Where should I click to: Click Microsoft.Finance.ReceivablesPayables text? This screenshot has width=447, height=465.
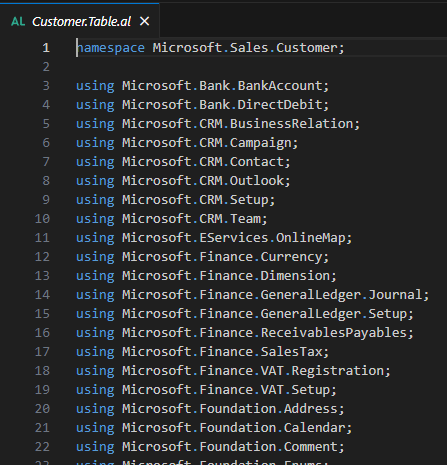[265, 333]
